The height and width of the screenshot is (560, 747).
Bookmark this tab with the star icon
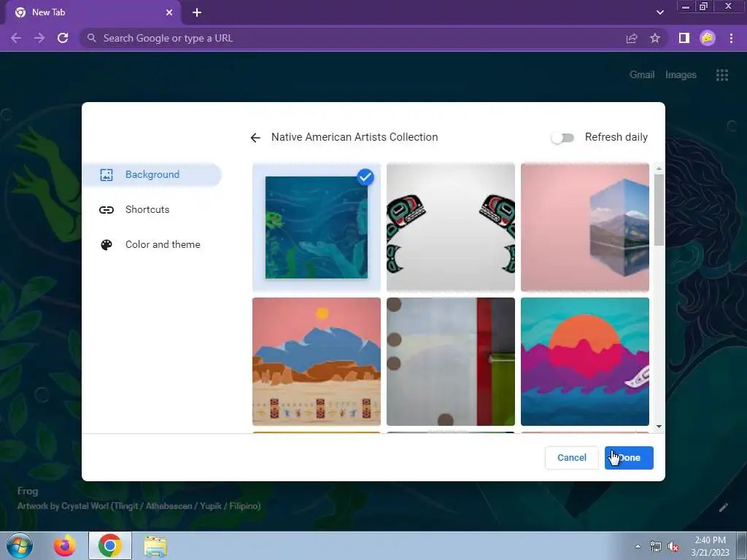(x=655, y=38)
